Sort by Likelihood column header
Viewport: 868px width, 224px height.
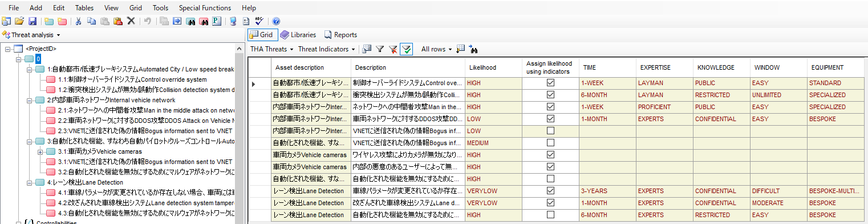pyautogui.click(x=493, y=67)
